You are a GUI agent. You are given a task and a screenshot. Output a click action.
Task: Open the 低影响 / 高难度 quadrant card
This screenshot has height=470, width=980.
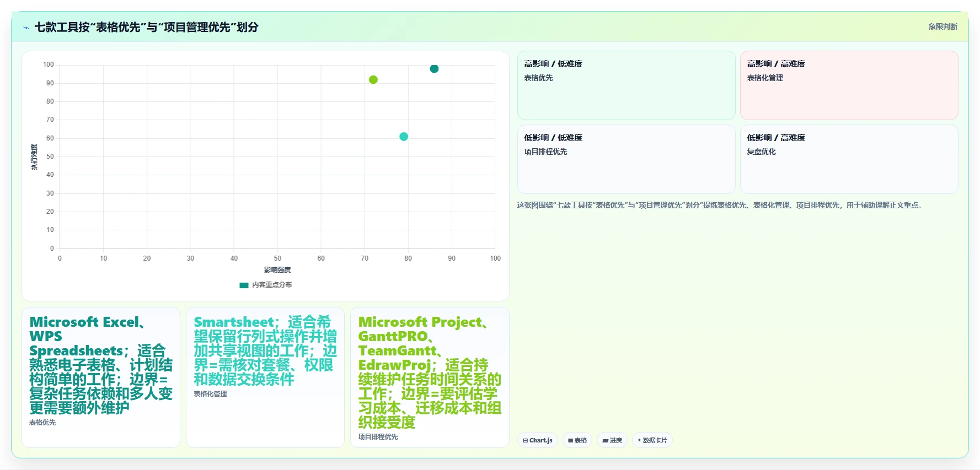849,159
